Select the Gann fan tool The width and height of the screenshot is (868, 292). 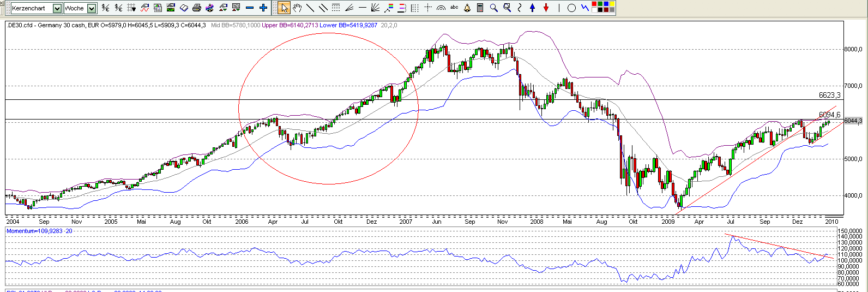[x=375, y=8]
